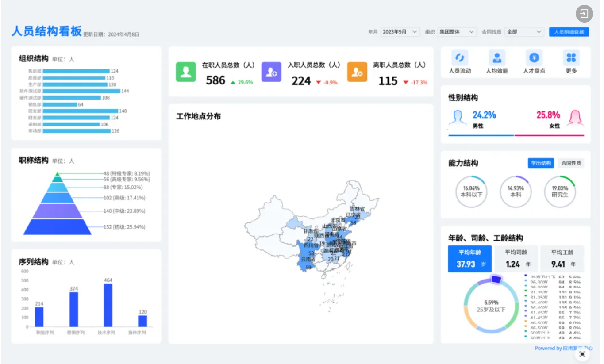Image resolution: width=604 pixels, height=364 pixels.
Task: Click the green 在职人员 person icon
Action: coord(186,72)
